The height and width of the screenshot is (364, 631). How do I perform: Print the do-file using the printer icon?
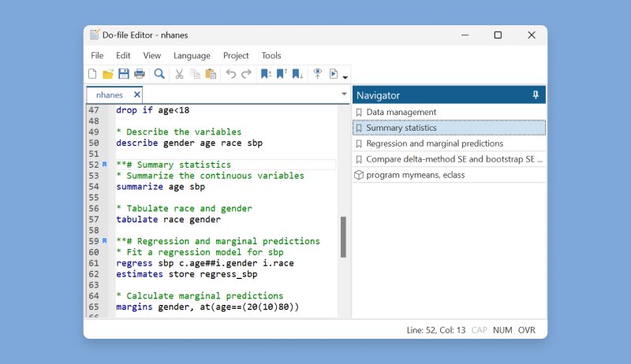(x=140, y=74)
